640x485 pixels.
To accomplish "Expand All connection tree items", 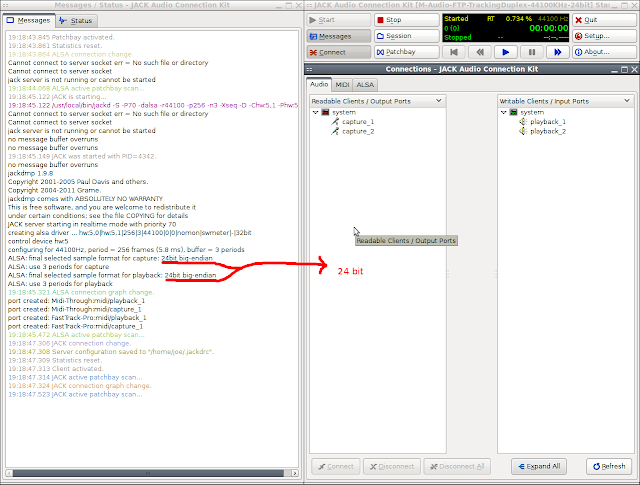I will click(x=539, y=467).
